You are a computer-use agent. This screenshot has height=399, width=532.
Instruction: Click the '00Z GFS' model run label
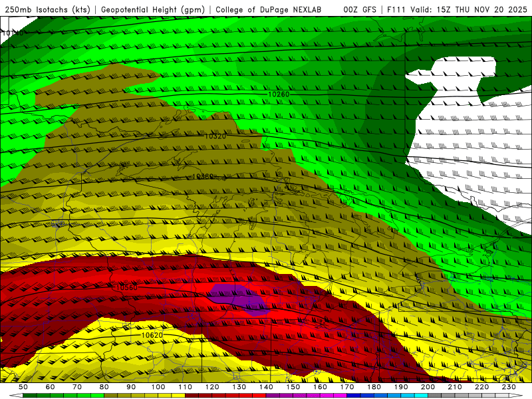click(360, 9)
